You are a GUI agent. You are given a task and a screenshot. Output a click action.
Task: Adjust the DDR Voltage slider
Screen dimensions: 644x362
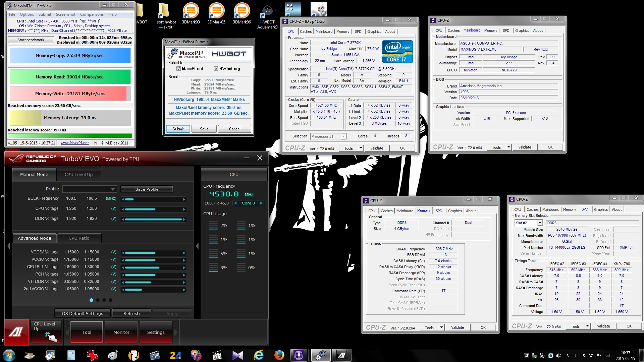(x=154, y=219)
